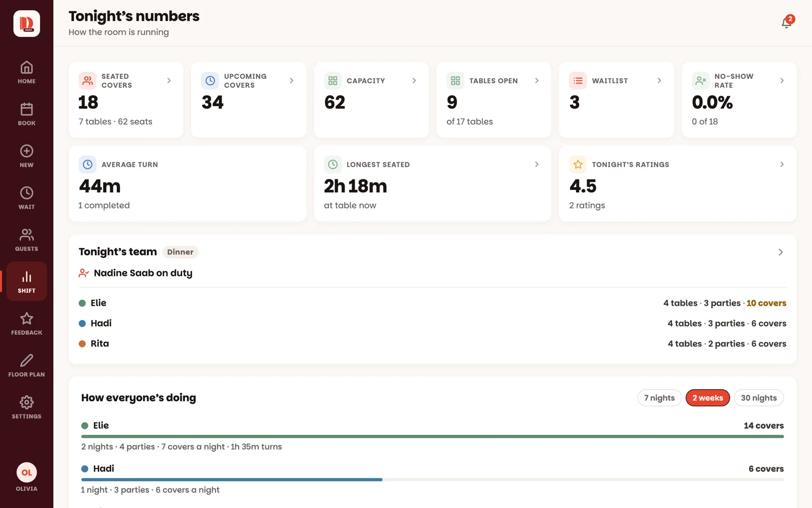Viewport: 812px width, 508px height.
Task: Open Rita's row in Tonight's team
Action: click(432, 344)
